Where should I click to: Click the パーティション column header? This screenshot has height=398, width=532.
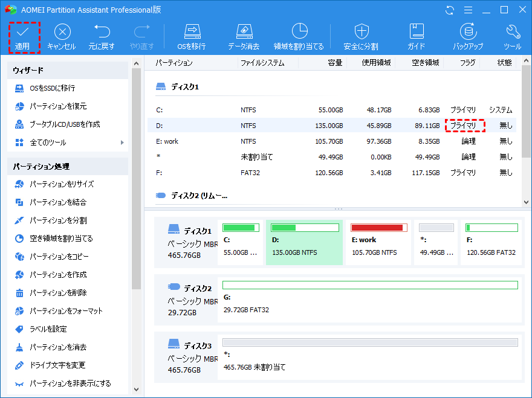[174, 63]
